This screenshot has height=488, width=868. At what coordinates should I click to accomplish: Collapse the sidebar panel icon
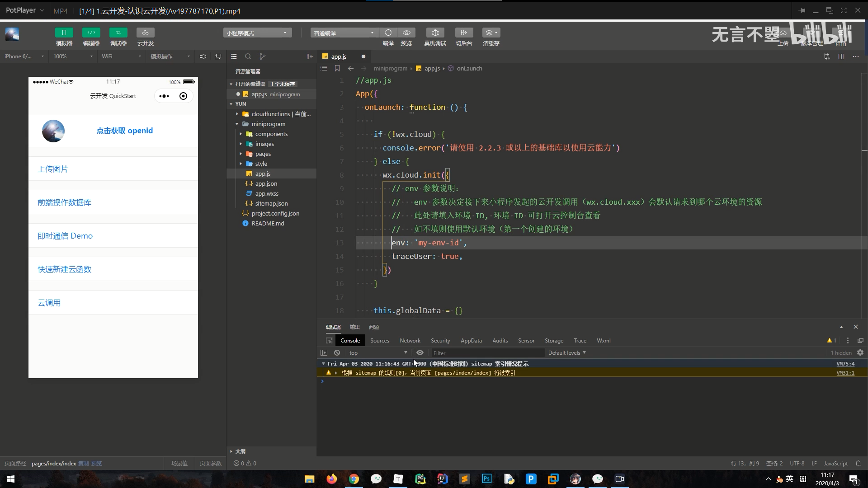tap(310, 56)
